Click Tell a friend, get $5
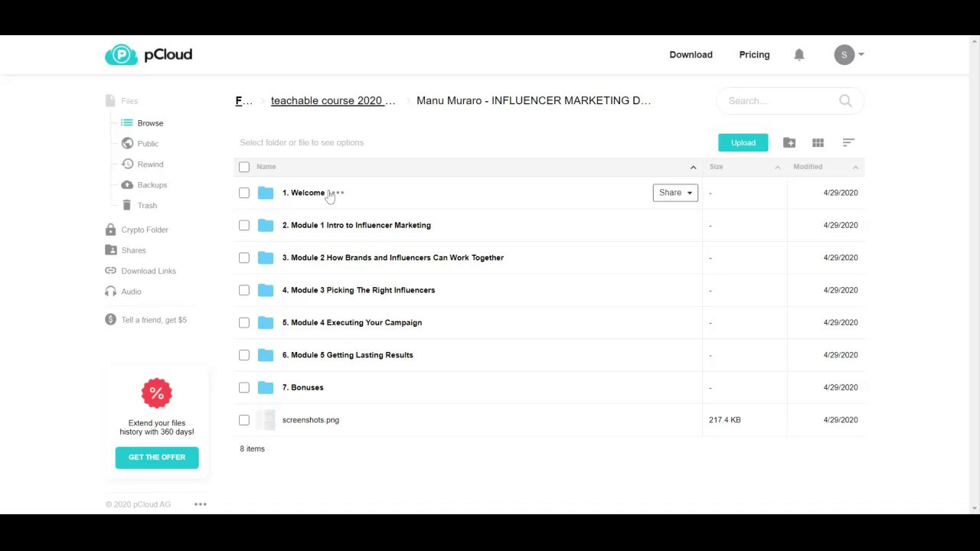The height and width of the screenshot is (551, 980). [x=154, y=320]
